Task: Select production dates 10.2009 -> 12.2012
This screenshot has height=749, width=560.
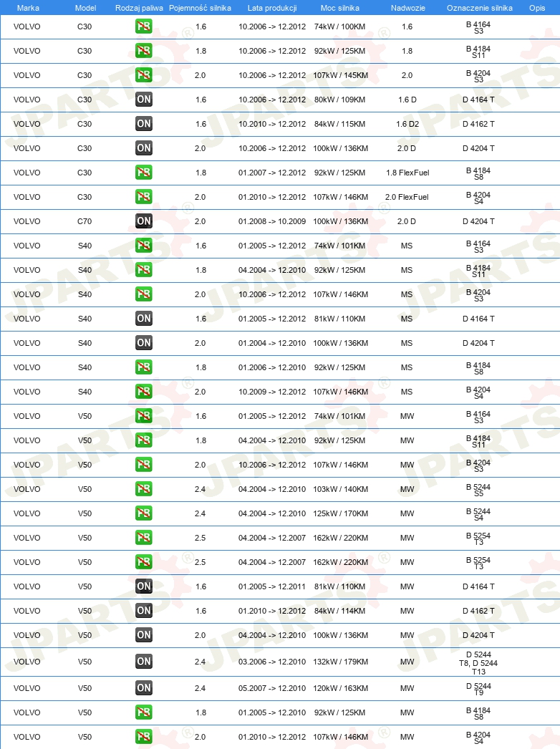Action: [x=272, y=392]
